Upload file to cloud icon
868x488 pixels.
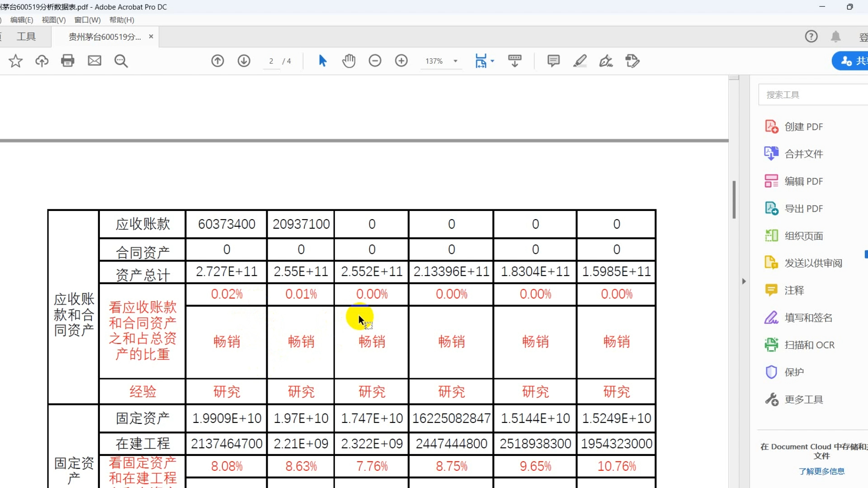[42, 61]
